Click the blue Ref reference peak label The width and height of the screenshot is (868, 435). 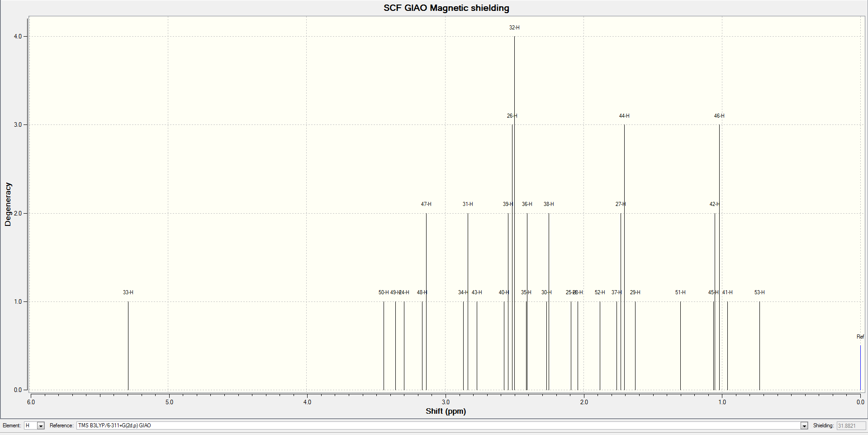point(860,337)
